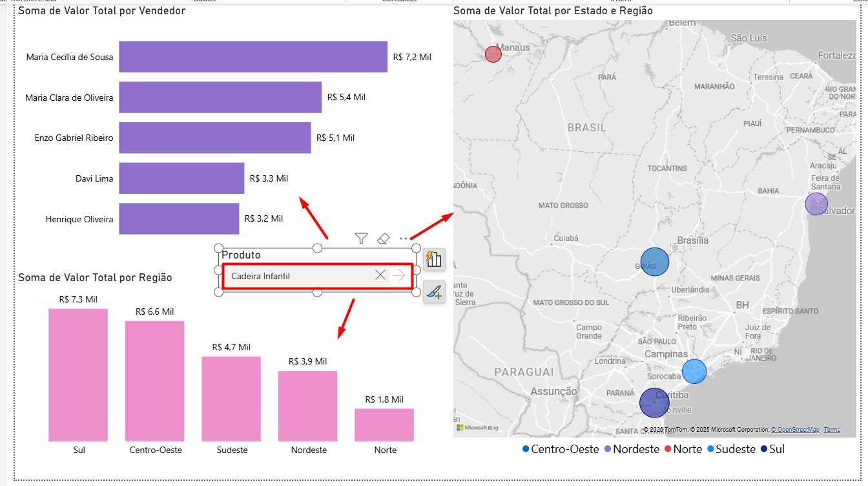
Task: Click the dark blue bubble over Curitiba
Action: click(x=655, y=403)
